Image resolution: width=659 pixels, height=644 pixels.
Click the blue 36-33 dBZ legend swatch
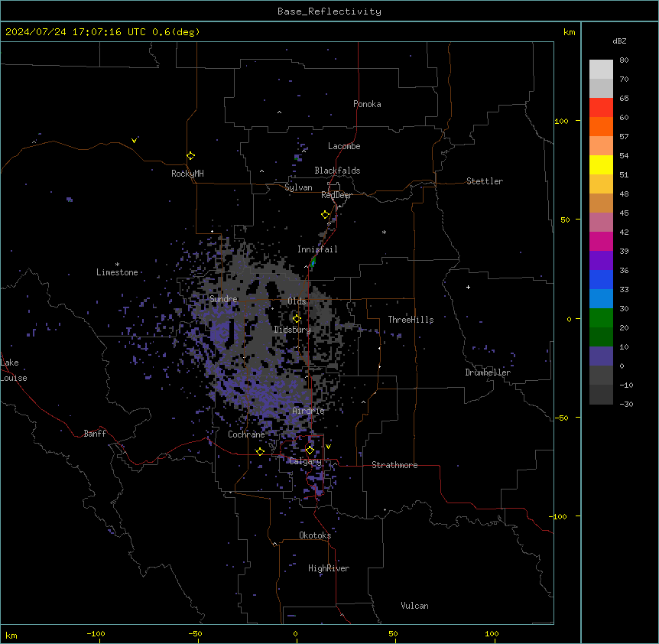click(x=601, y=279)
